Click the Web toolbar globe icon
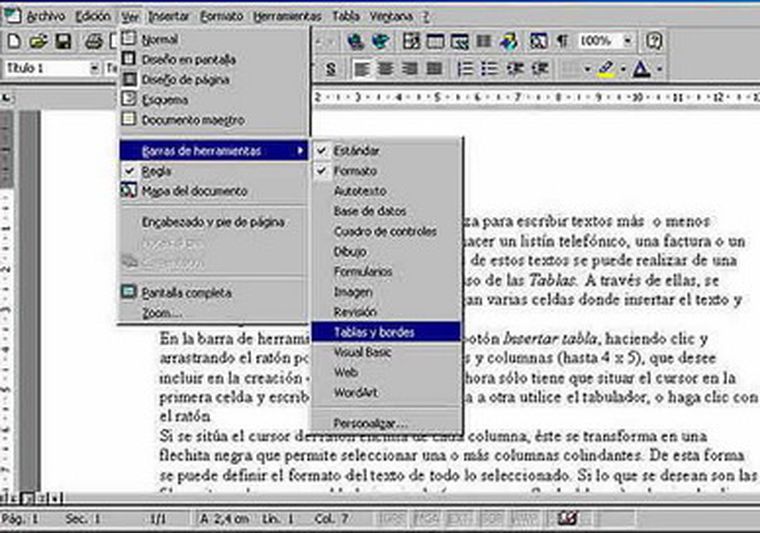Screen dimensions: 760x533 (x=380, y=41)
